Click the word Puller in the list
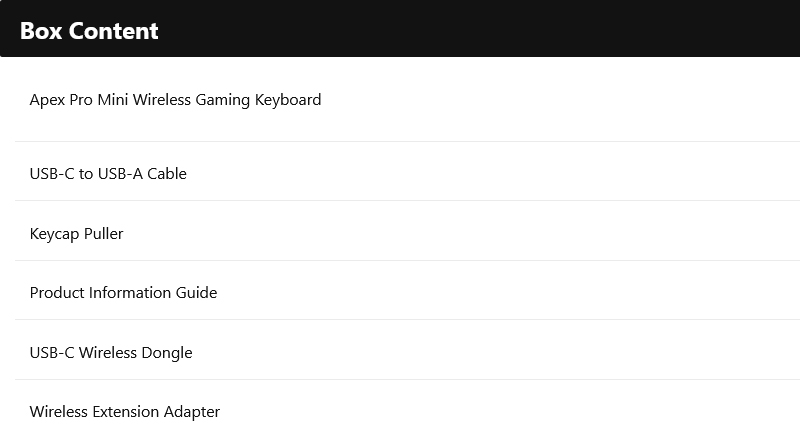The image size is (800, 447). (104, 234)
